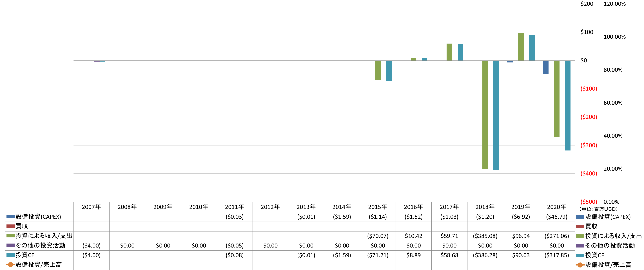The width and height of the screenshot is (644, 270).
Task: Click the 2020 teal 投資CF bar
Action: (568, 105)
